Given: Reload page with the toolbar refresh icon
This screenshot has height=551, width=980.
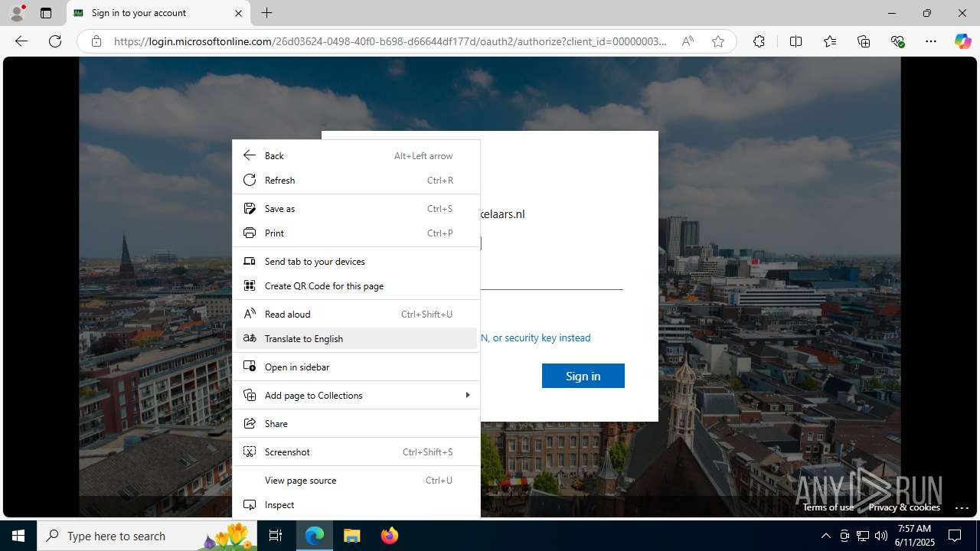Looking at the screenshot, I should point(55,41).
